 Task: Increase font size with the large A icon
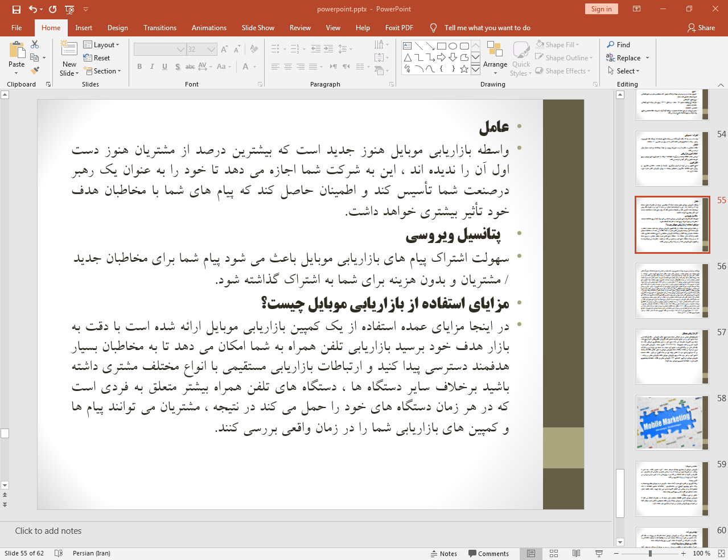tap(224, 50)
